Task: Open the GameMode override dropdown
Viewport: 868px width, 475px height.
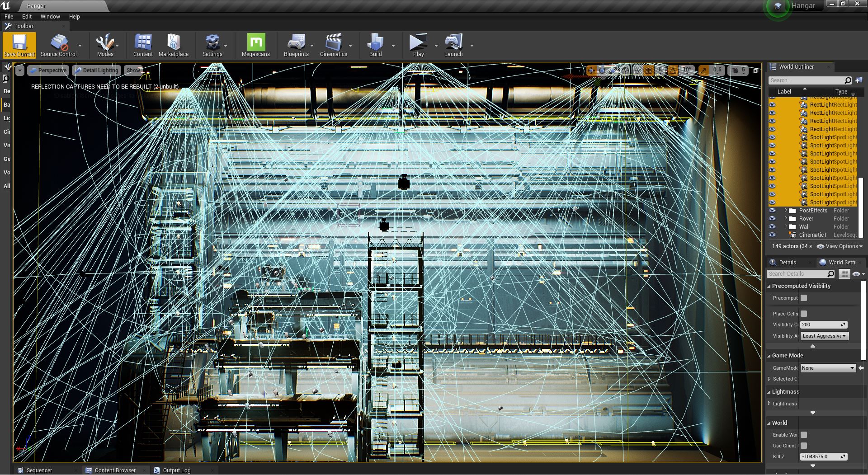Action: [x=828, y=368]
